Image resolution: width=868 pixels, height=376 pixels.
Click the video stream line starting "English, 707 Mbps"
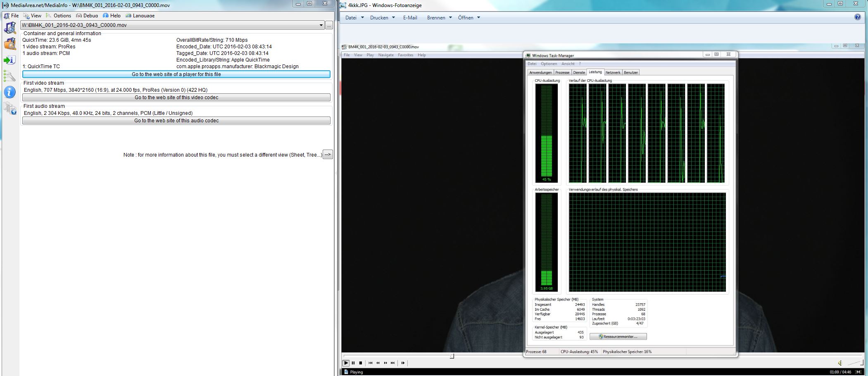pyautogui.click(x=116, y=90)
